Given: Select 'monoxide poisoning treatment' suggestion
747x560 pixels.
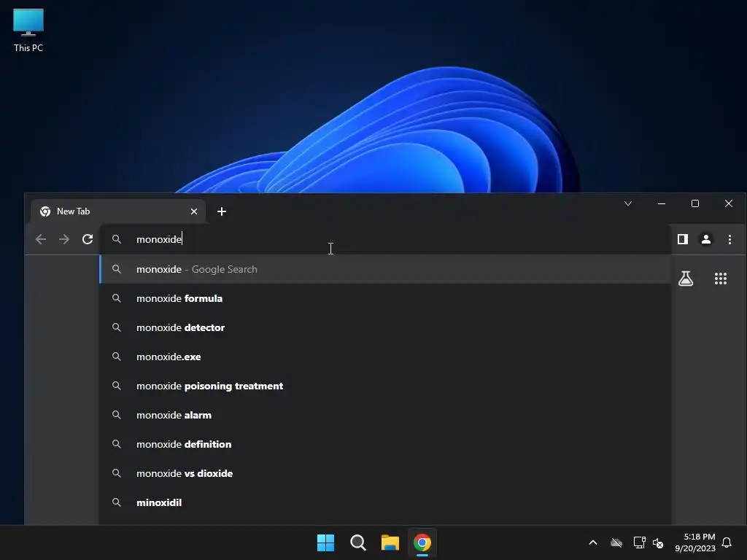Looking at the screenshot, I should coord(385,386).
